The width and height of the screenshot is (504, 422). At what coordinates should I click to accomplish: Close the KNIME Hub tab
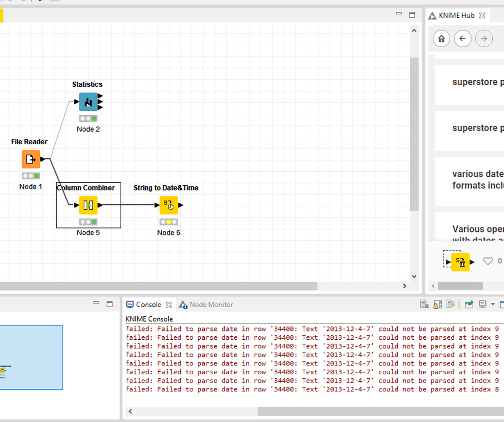[482, 15]
